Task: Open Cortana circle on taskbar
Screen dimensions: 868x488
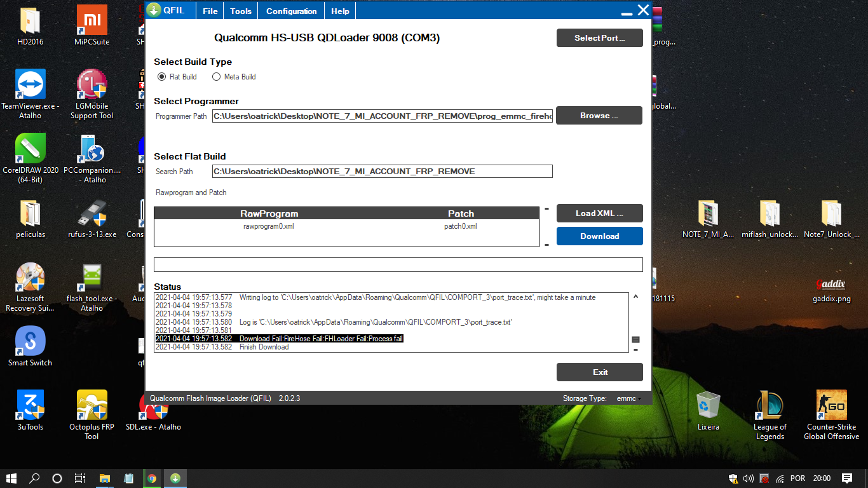Action: click(x=57, y=478)
